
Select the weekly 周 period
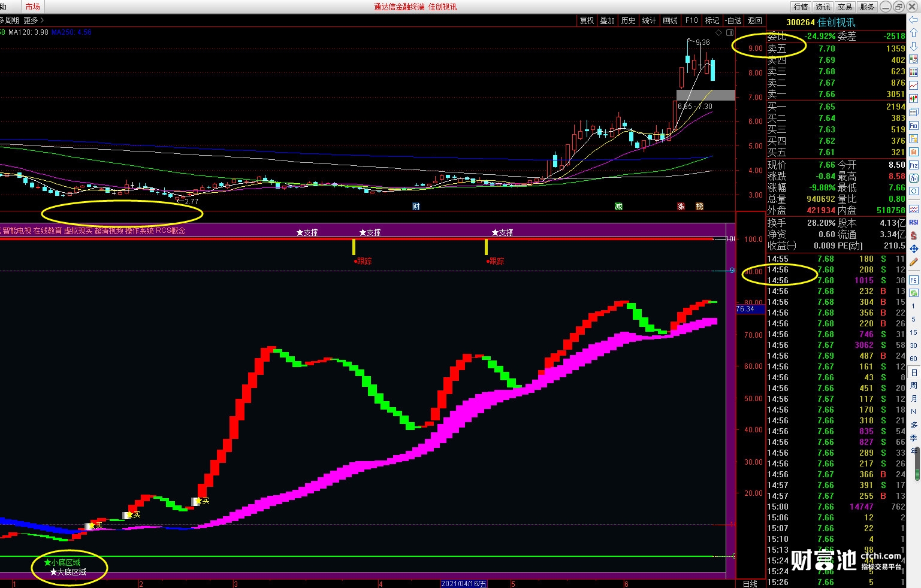pyautogui.click(x=914, y=385)
